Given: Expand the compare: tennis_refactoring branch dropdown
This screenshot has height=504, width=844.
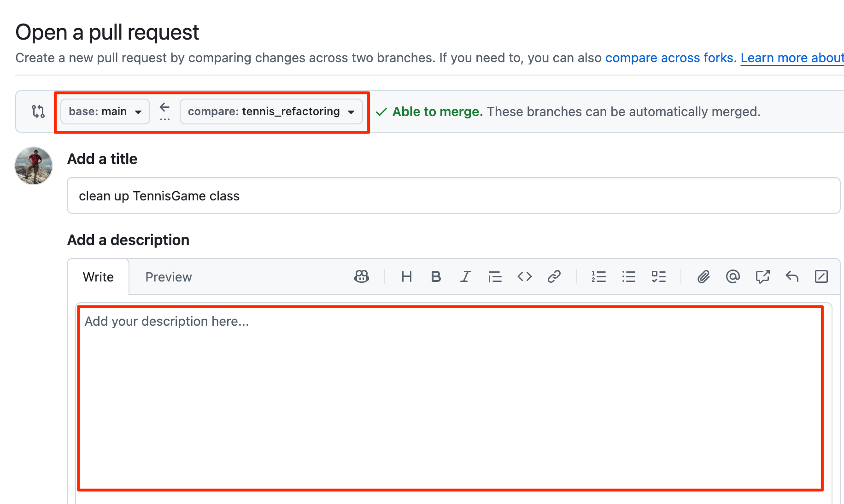Looking at the screenshot, I should pos(271,111).
